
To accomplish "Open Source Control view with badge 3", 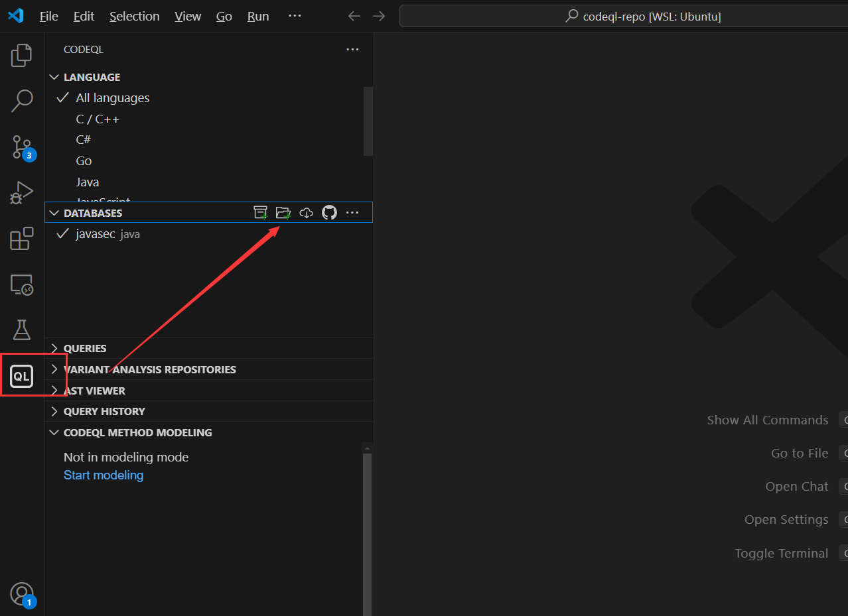I will point(22,147).
